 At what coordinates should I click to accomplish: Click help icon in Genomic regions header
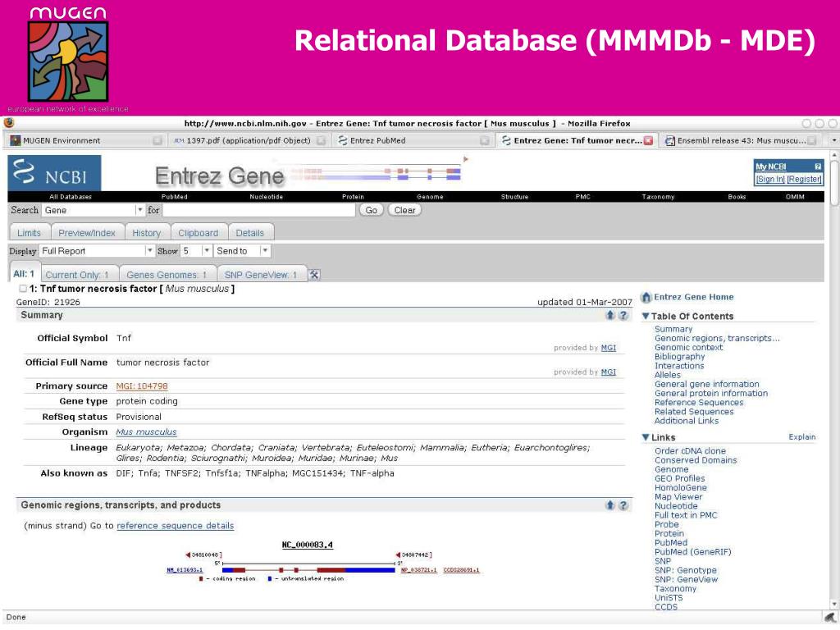pos(623,505)
